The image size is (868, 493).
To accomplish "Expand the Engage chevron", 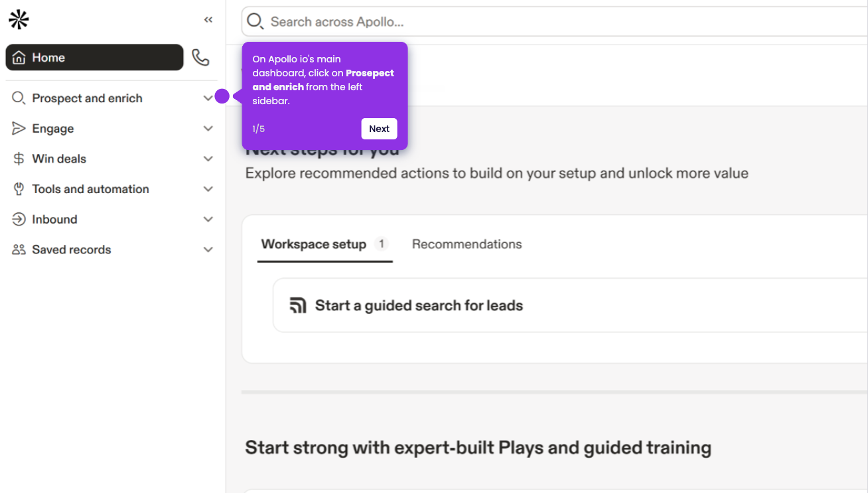I will click(x=208, y=129).
